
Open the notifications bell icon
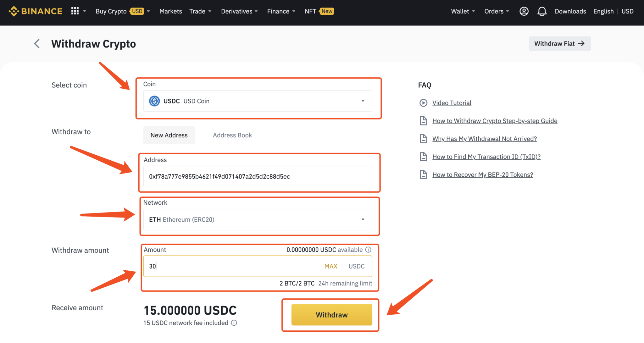tap(542, 11)
